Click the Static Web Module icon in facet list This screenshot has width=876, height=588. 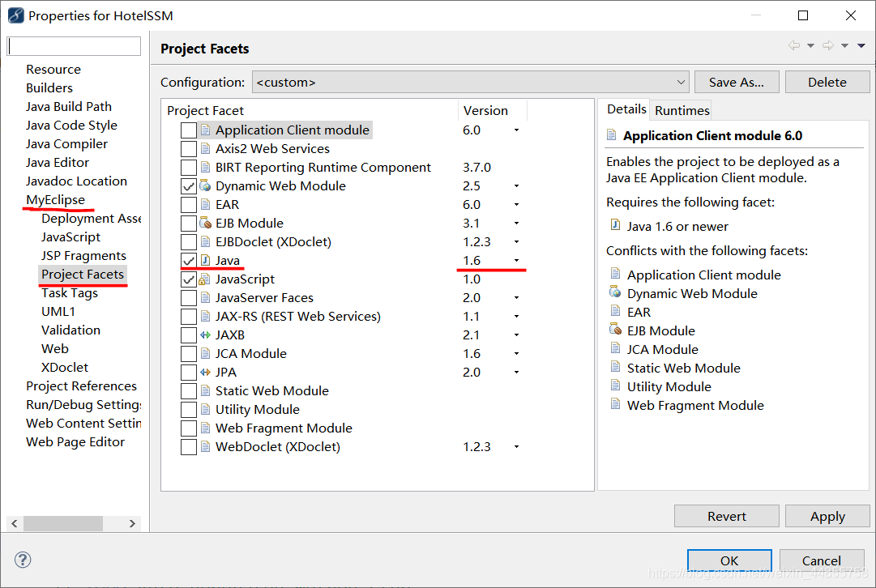tap(206, 391)
